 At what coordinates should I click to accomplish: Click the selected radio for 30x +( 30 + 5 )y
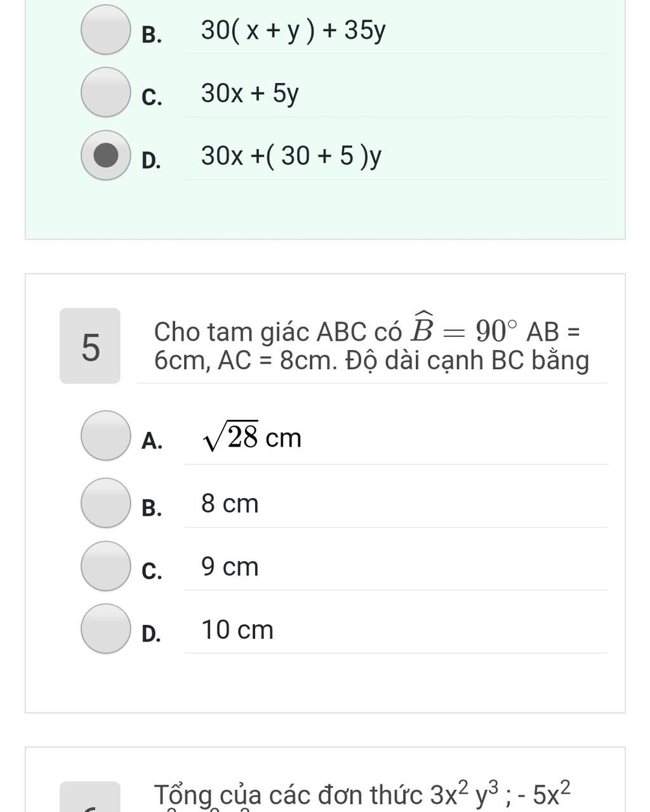[106, 155]
